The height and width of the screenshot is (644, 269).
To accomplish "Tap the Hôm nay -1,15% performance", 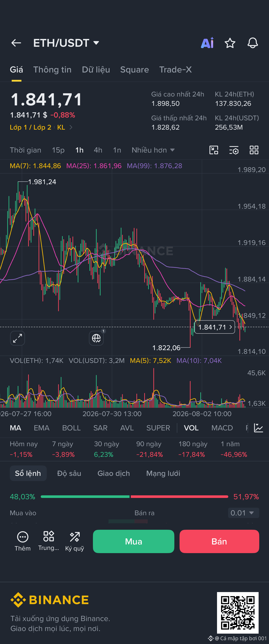I will click(x=24, y=449).
